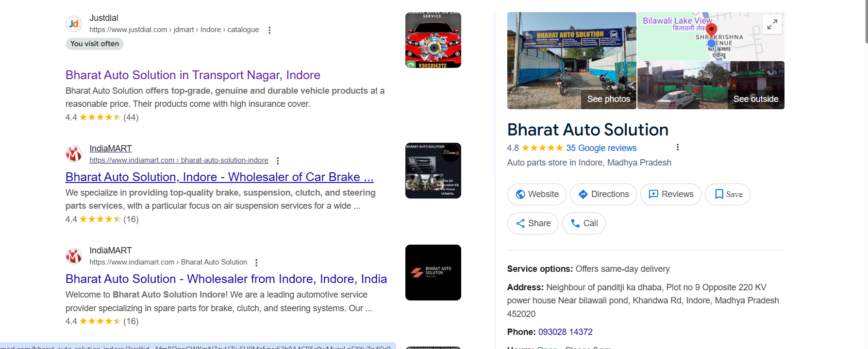
Task: Click the Auto parts store in Indore category text
Action: coord(589,163)
